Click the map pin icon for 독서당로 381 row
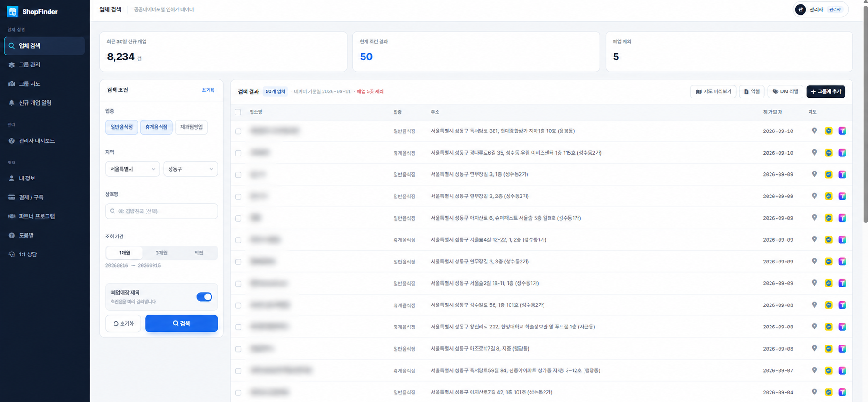Screen dimensions: 868x402 point(814,131)
